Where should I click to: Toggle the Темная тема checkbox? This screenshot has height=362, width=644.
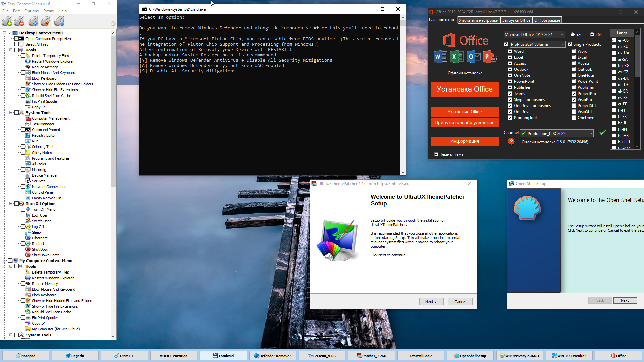point(436,154)
